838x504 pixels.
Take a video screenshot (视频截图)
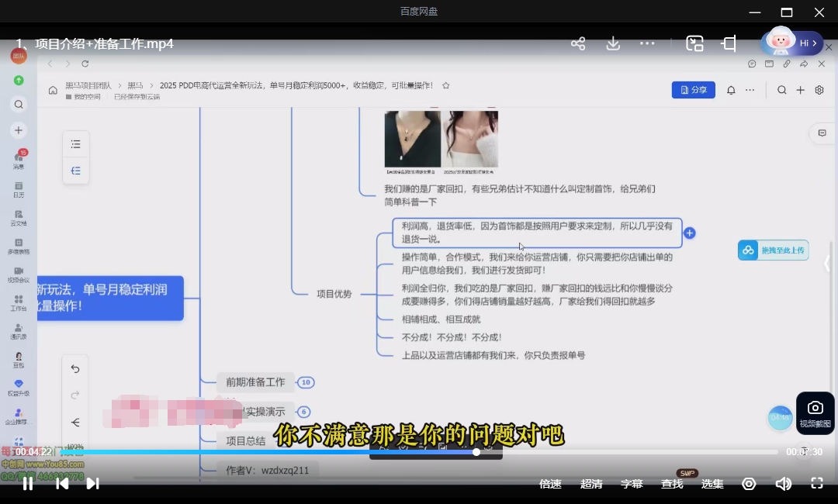(x=815, y=413)
